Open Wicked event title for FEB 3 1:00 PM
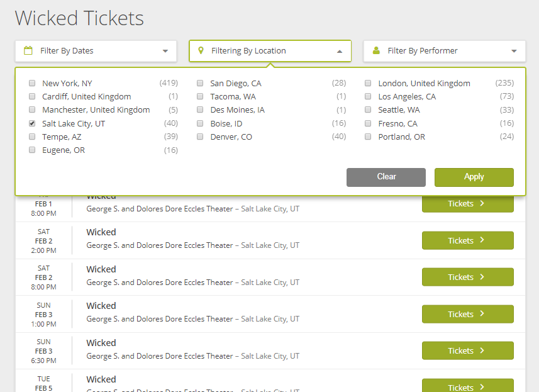The image size is (539, 392). (x=101, y=306)
